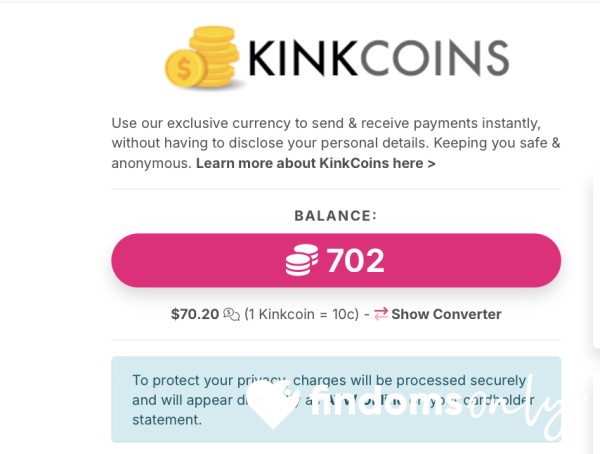
Task: Click the currency speech bubble icon beside $70.20
Action: [232, 314]
